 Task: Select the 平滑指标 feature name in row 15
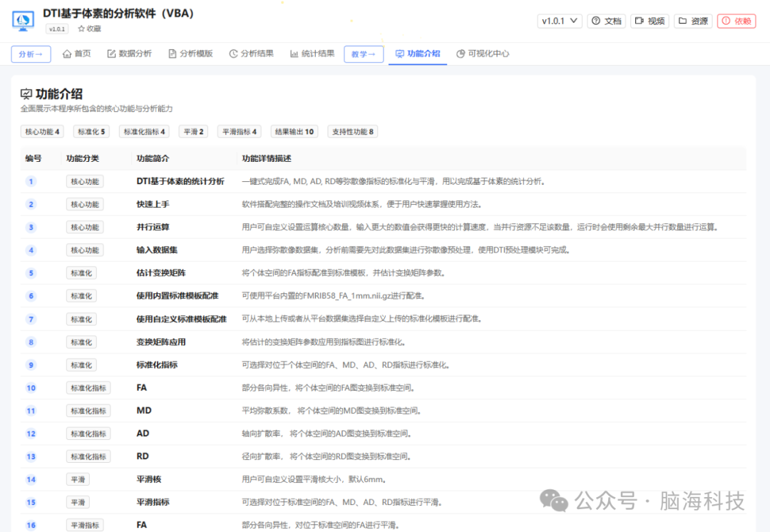[153, 502]
